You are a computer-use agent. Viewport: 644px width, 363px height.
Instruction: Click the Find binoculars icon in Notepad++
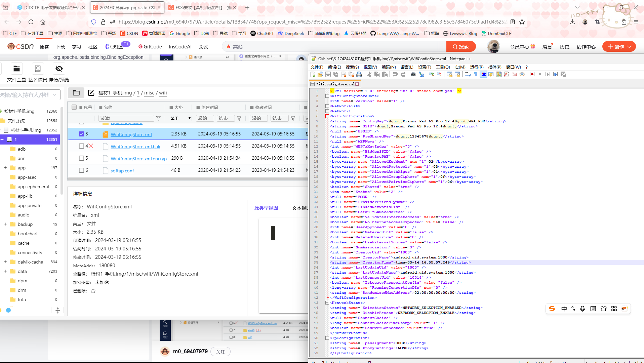[x=413, y=74]
